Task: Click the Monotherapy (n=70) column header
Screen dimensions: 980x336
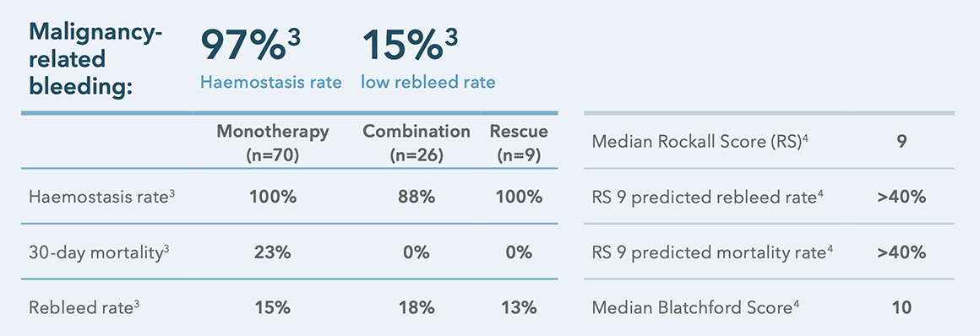Action: tap(273, 144)
